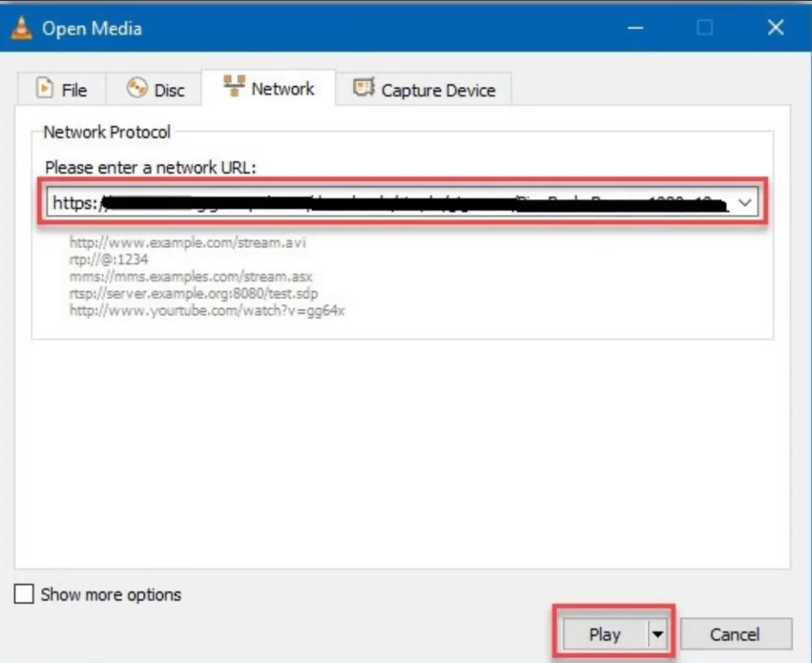
Task: Click the example youtube.com URL hint text
Action: pyautogui.click(x=206, y=311)
